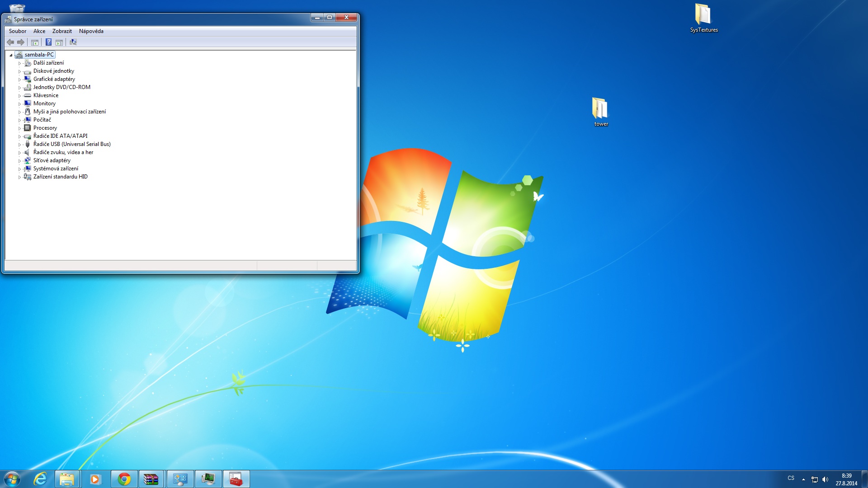This screenshot has height=488, width=868.
Task: Open Windows Explorer from taskbar
Action: (x=67, y=479)
